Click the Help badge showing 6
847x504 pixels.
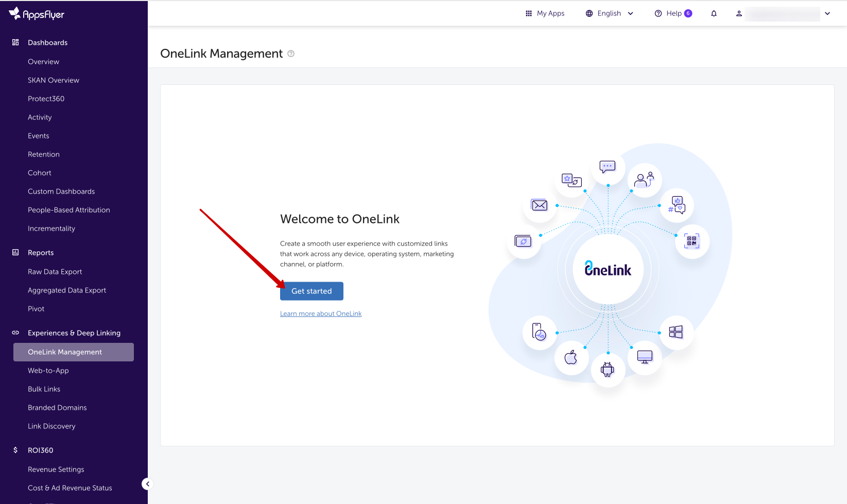(688, 13)
